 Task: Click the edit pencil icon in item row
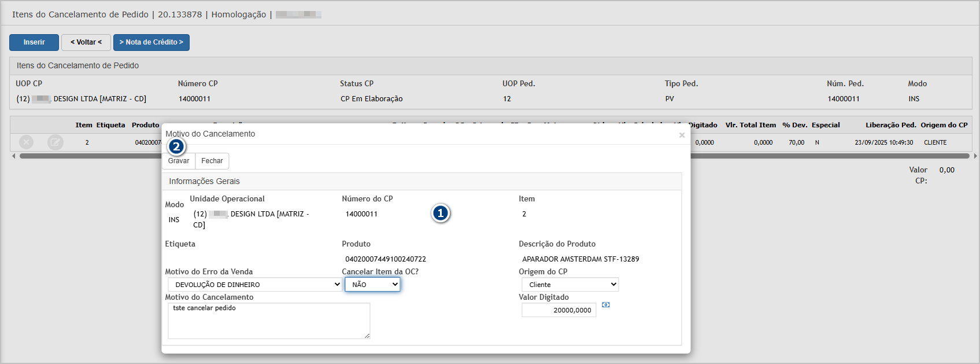tap(56, 142)
